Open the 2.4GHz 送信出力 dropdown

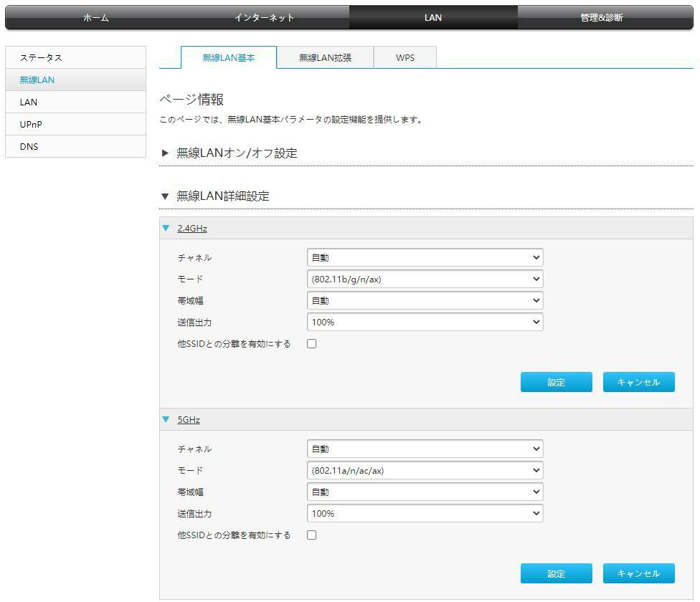pyautogui.click(x=425, y=322)
